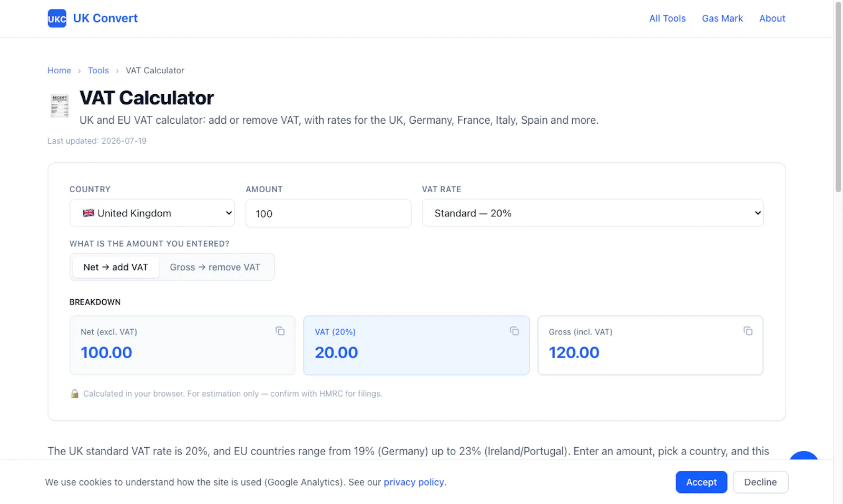Open the privacy policy link
Viewport: 843px width, 504px height.
[x=414, y=482]
